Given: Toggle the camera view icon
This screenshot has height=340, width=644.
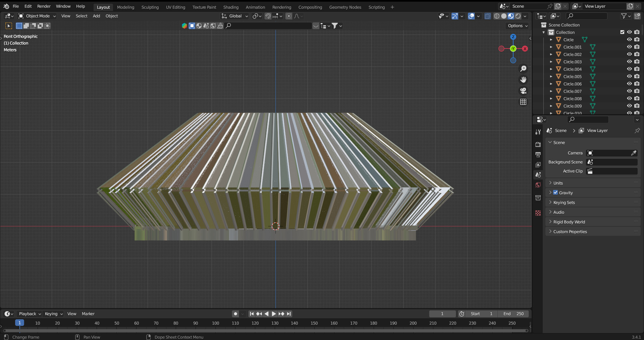Looking at the screenshot, I should click(x=523, y=91).
